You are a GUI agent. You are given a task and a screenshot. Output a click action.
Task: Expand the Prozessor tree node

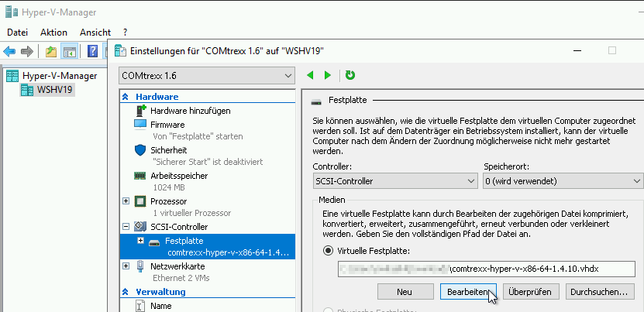(126, 201)
